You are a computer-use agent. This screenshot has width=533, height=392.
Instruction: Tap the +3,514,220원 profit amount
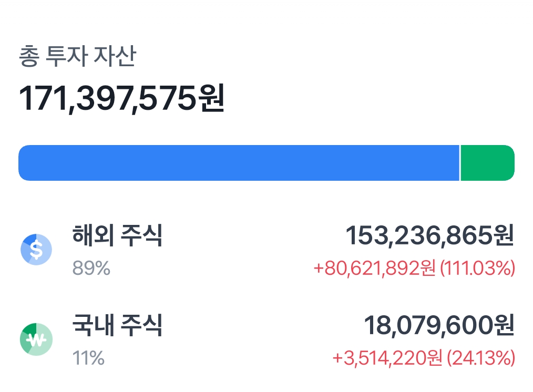388,358
